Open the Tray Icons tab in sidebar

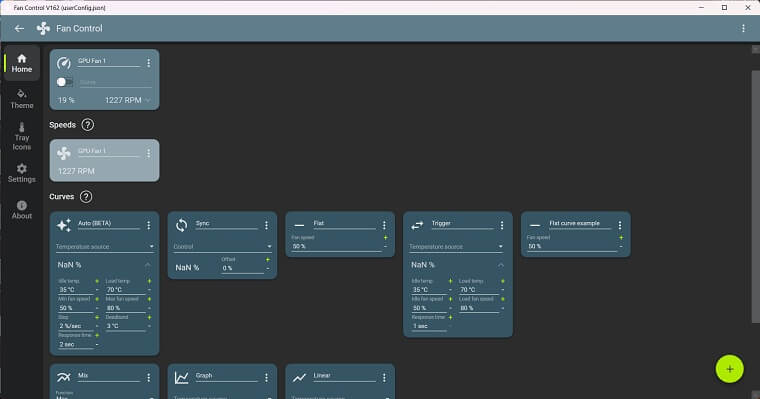(x=22, y=137)
